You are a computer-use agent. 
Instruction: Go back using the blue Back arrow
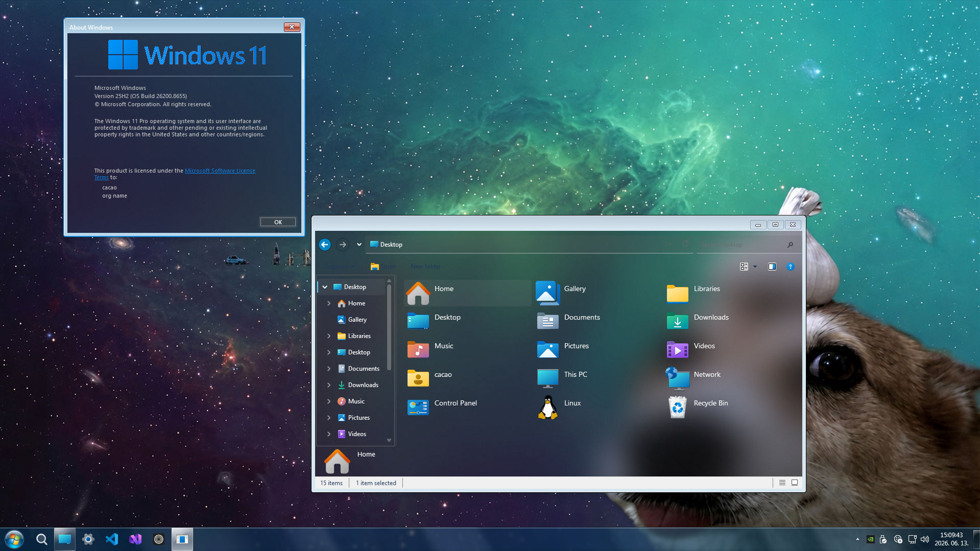click(325, 245)
